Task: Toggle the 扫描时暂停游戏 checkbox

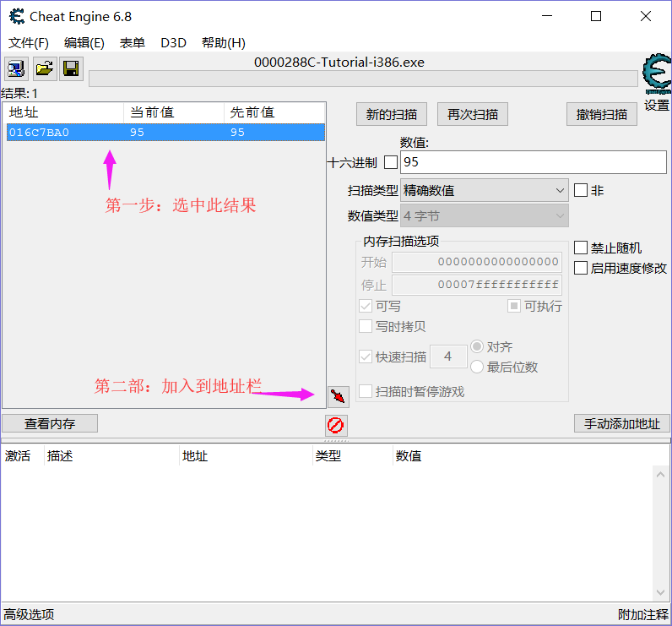Action: [366, 391]
